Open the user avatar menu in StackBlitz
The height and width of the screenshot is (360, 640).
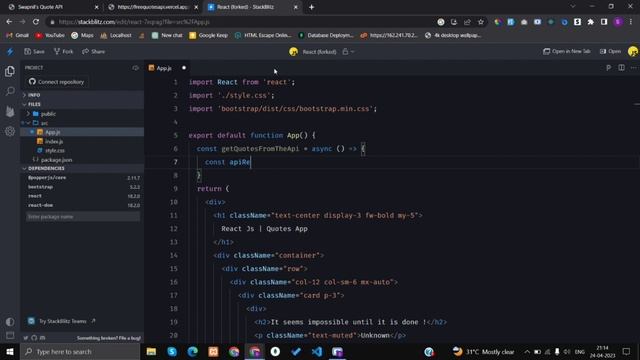point(633,51)
